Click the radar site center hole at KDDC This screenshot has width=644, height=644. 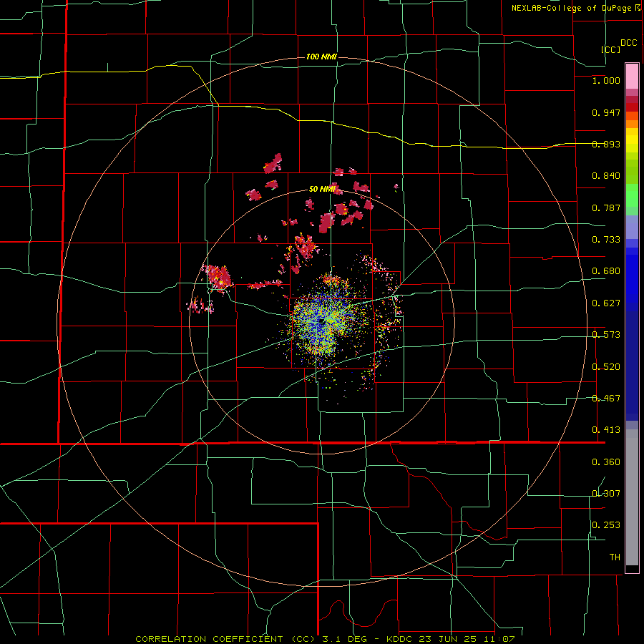(x=321, y=321)
